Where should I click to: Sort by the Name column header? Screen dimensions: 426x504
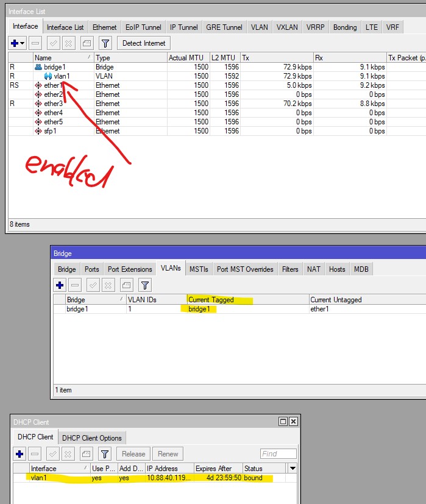coord(63,57)
